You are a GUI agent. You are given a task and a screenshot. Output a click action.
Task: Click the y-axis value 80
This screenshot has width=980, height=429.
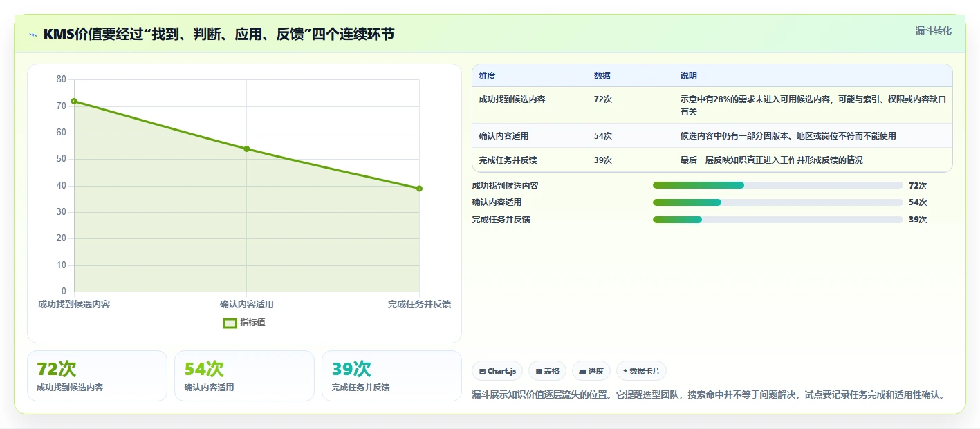(x=62, y=79)
